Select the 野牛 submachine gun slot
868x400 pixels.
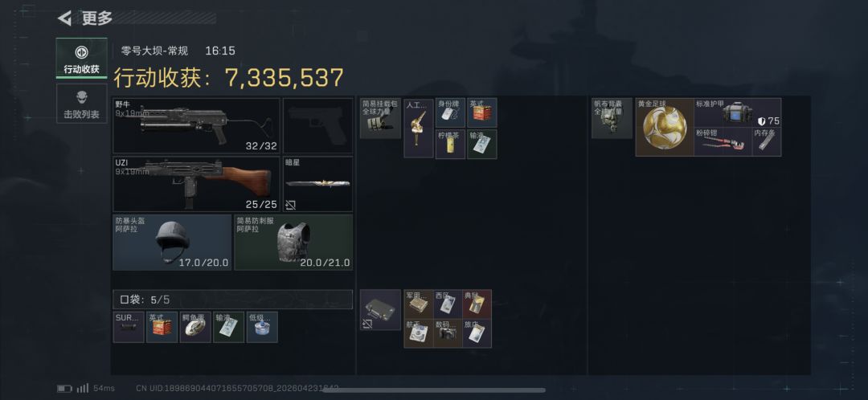click(x=196, y=125)
